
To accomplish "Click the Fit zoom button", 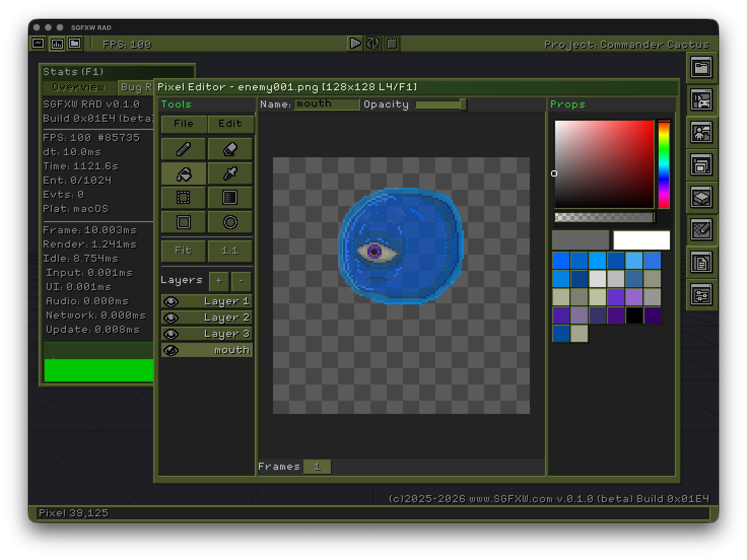I will [184, 251].
